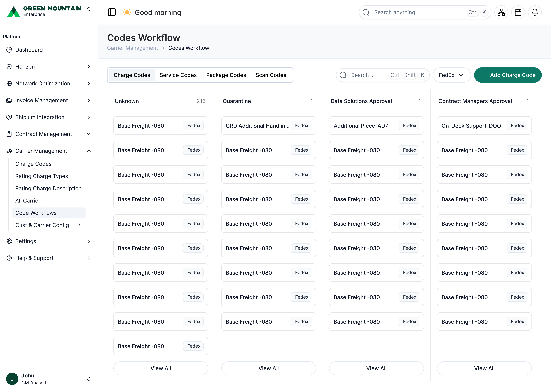Click the Help & Support question icon
Viewport: 551px width, 392px height.
(x=9, y=258)
